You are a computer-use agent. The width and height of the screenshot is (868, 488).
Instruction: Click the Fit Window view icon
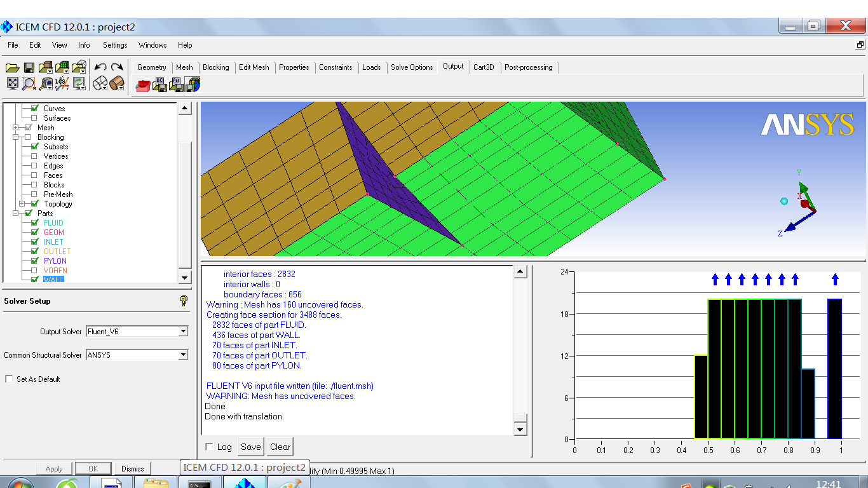pyautogui.click(x=12, y=83)
